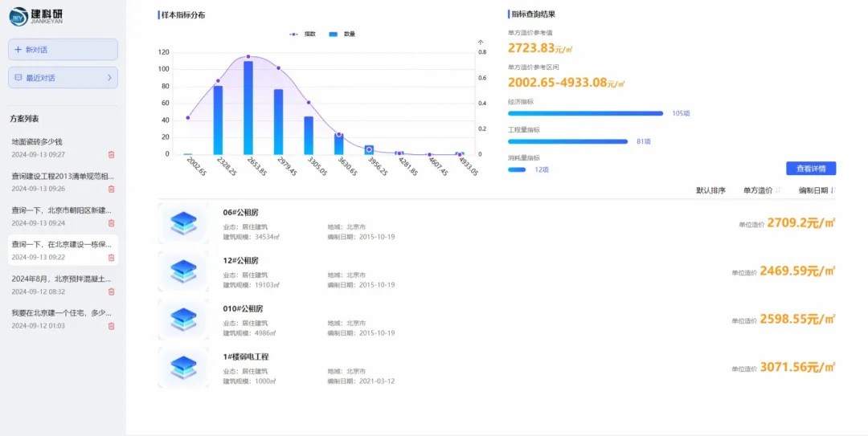
Task: Click unit price 2469.59元/㎡
Action: (797, 271)
